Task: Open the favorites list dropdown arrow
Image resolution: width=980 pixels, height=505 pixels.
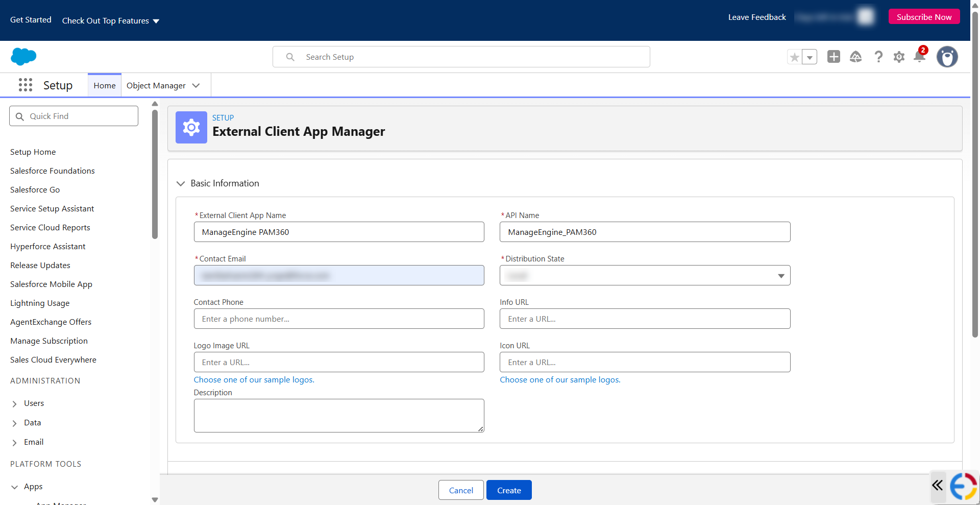Action: [x=810, y=57]
